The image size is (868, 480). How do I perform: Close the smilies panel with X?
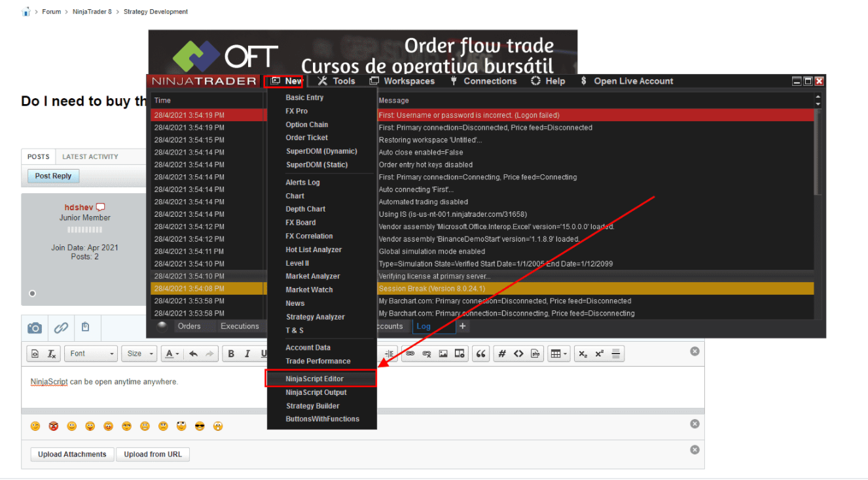(x=695, y=424)
